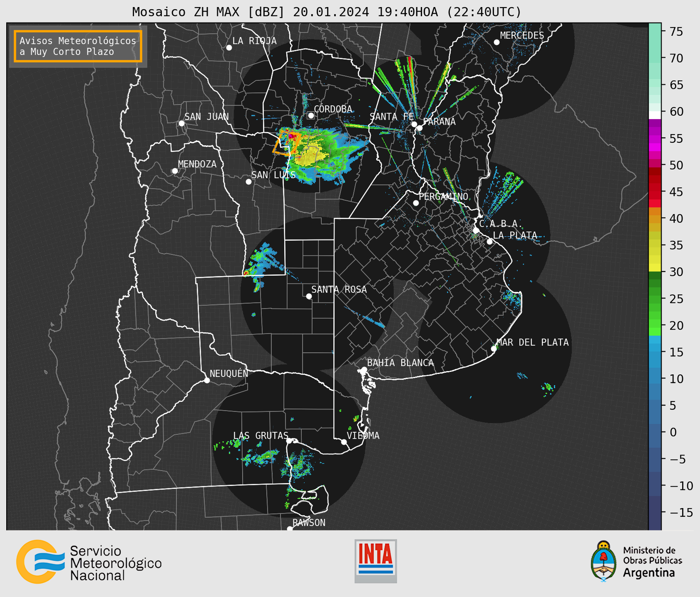
Task: Click the red 45 dBZ color band
Action: coord(654,191)
